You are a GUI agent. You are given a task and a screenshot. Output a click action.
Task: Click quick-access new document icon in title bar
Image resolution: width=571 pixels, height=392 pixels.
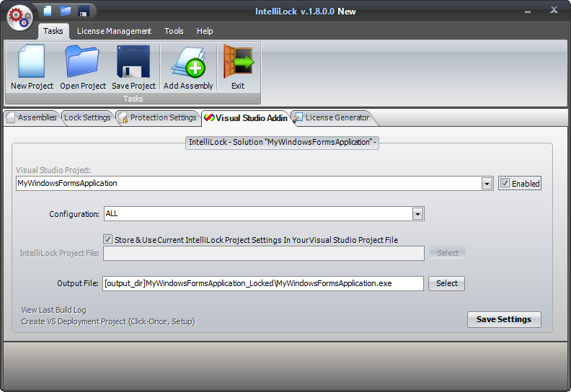(x=48, y=11)
